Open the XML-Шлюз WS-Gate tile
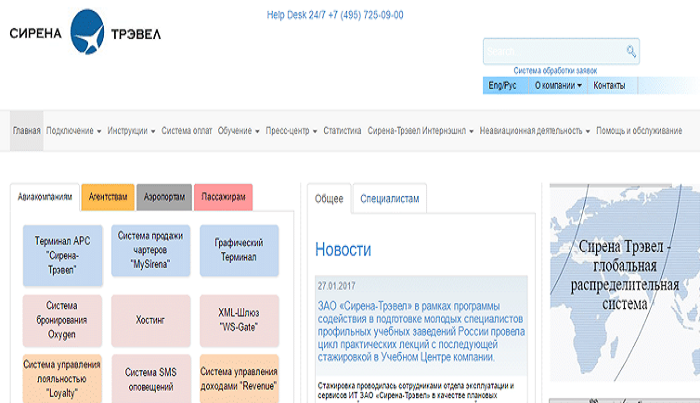This screenshot has height=403, width=700. [238, 319]
